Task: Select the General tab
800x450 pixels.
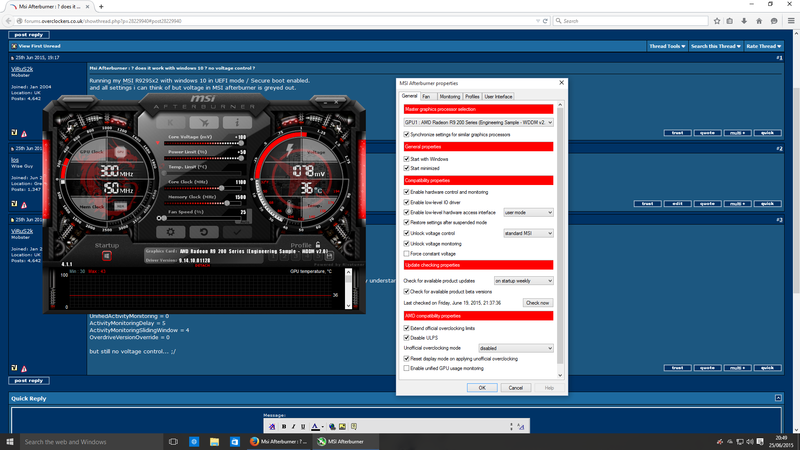Action: [x=409, y=96]
